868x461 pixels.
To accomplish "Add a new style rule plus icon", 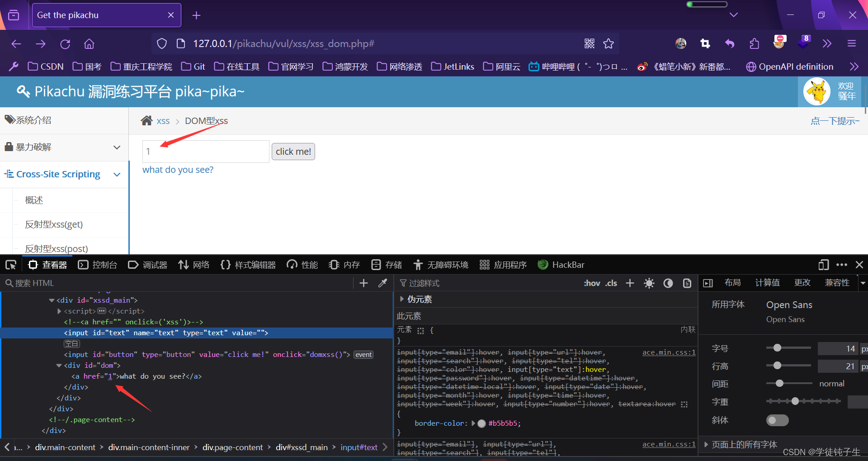I will click(630, 283).
